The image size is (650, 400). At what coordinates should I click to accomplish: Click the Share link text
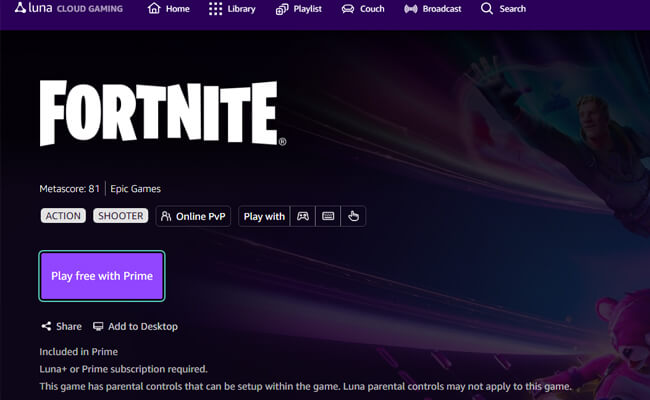[x=69, y=327]
